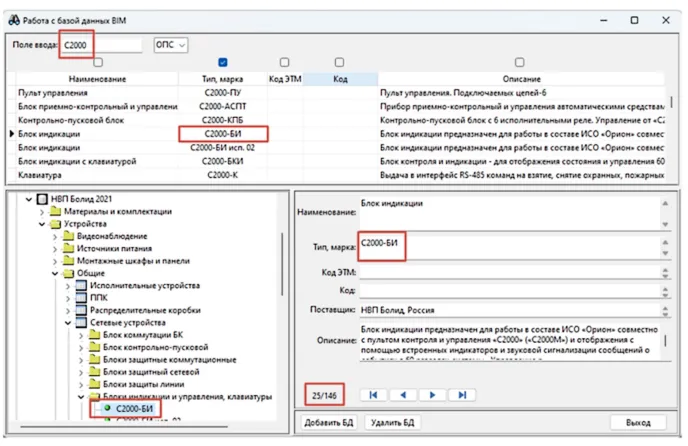
Task: Sort by the Наименование column header
Action: [x=97, y=78]
